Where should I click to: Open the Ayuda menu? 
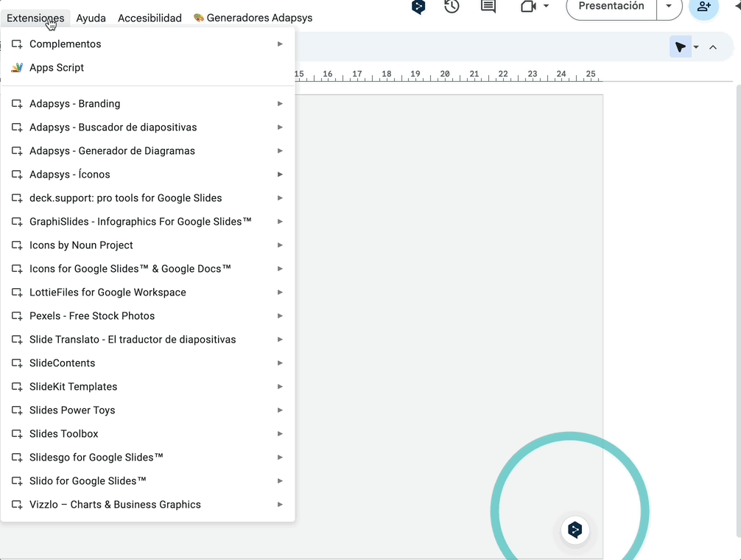(x=91, y=18)
